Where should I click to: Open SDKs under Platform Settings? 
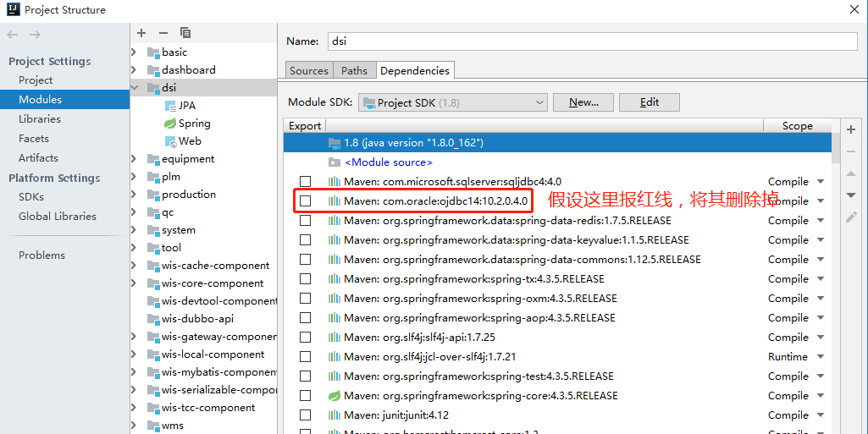pos(31,197)
